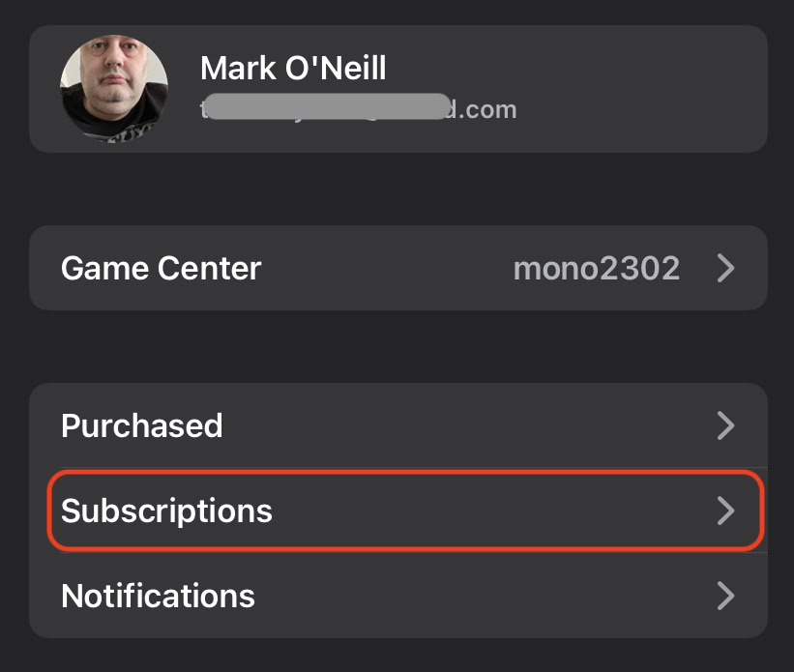Click the grey redaction bar covering the email

click(329, 106)
